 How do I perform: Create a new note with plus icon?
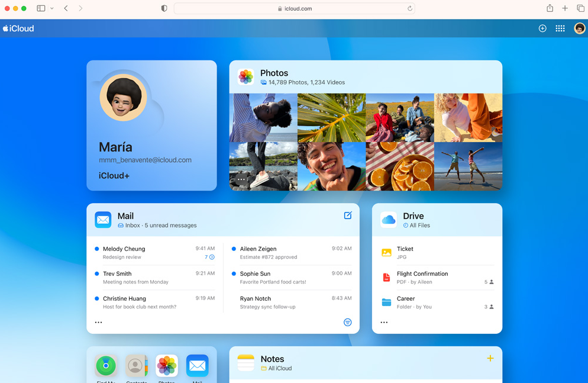(x=490, y=358)
